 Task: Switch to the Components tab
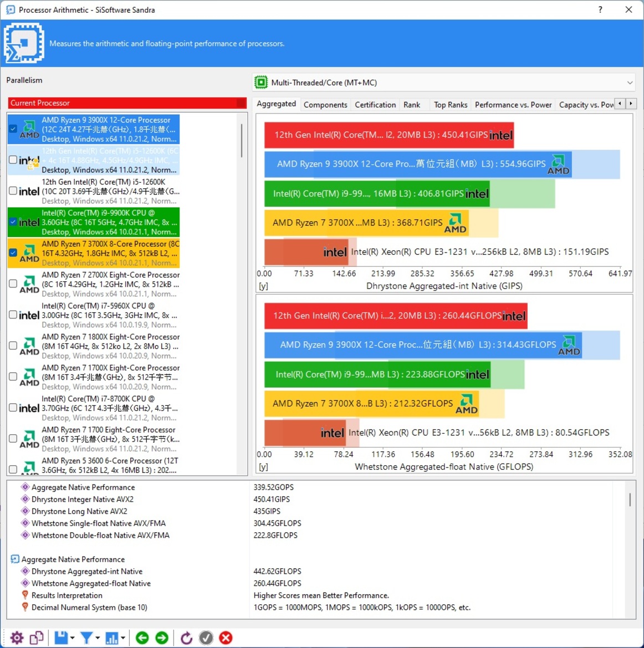pos(325,105)
